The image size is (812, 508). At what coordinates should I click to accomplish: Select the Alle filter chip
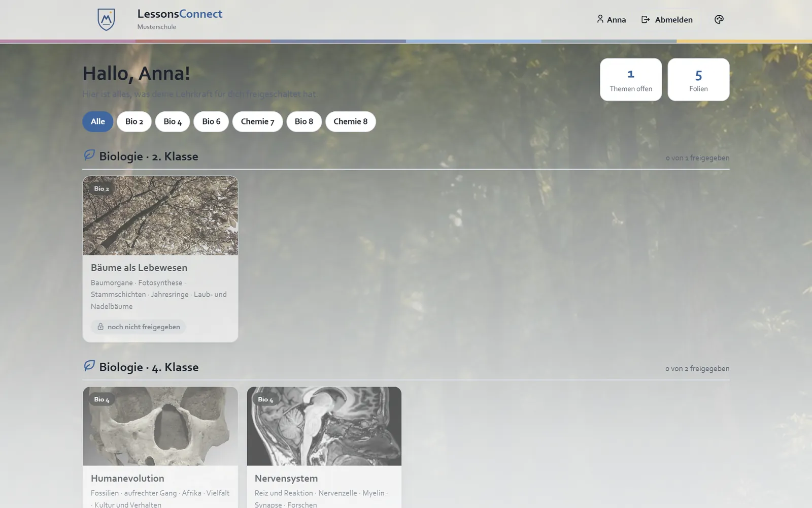pos(98,121)
